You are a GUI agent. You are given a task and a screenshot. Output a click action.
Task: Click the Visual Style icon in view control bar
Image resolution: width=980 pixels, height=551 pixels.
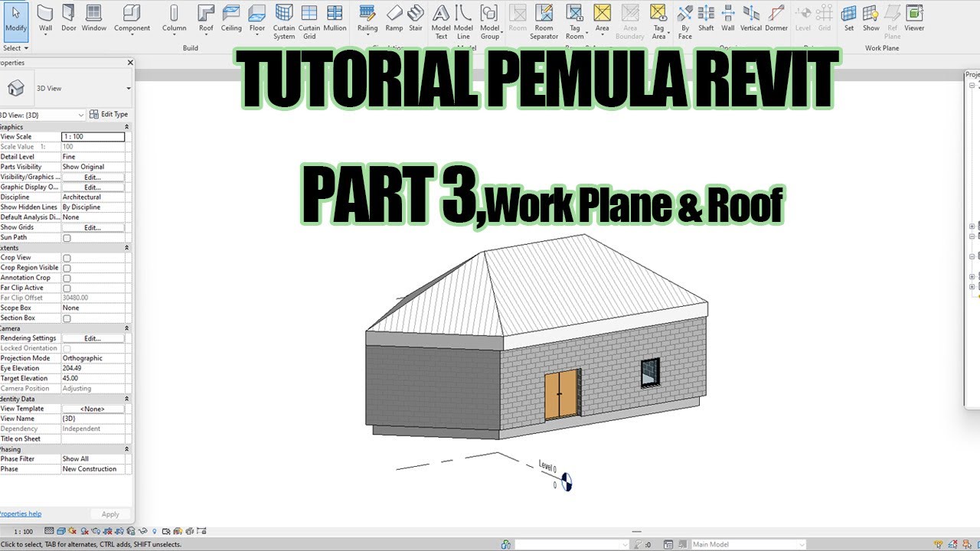pyautogui.click(x=61, y=531)
